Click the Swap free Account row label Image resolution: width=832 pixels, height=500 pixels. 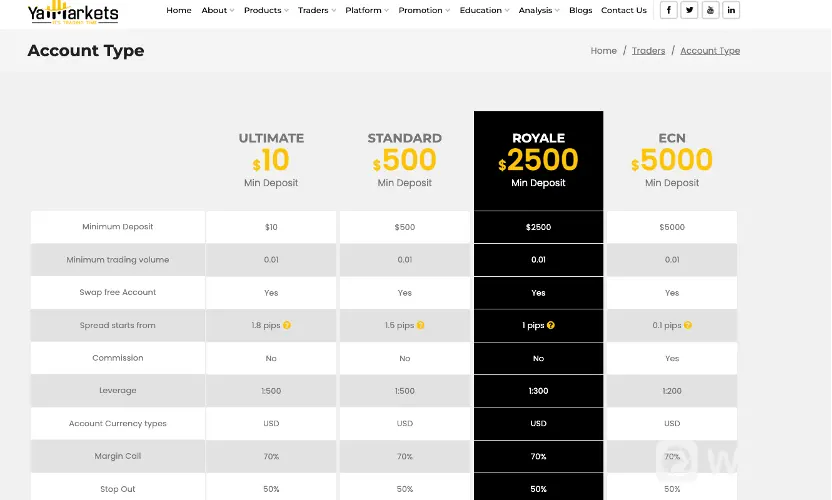(118, 292)
